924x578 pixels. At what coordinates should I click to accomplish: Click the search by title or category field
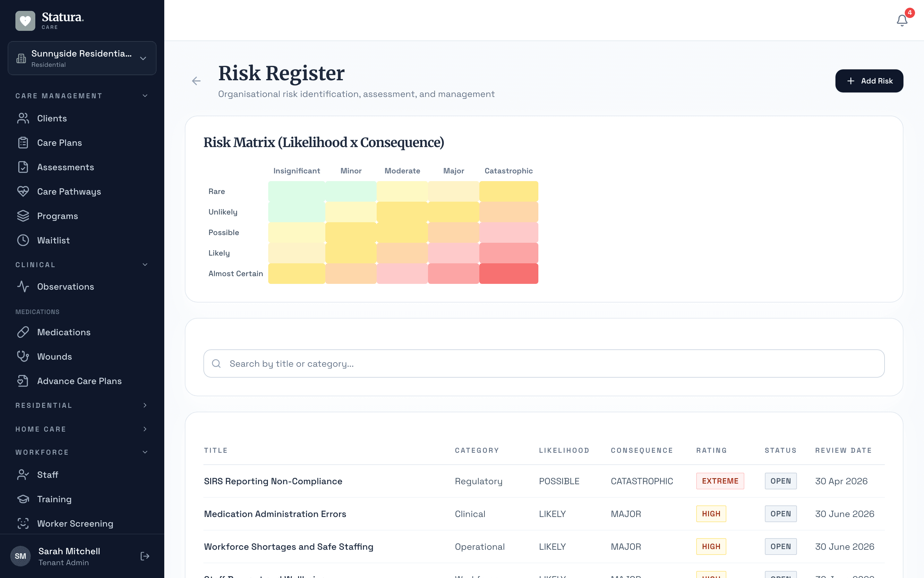point(544,363)
